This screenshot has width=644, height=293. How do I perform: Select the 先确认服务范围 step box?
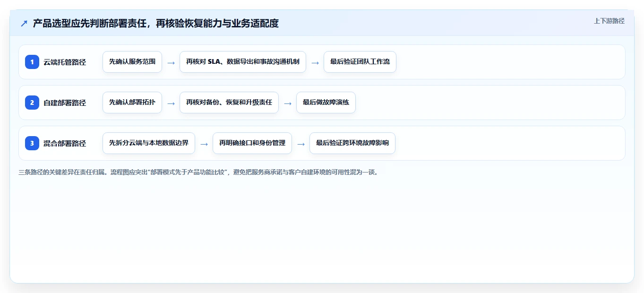click(x=132, y=62)
